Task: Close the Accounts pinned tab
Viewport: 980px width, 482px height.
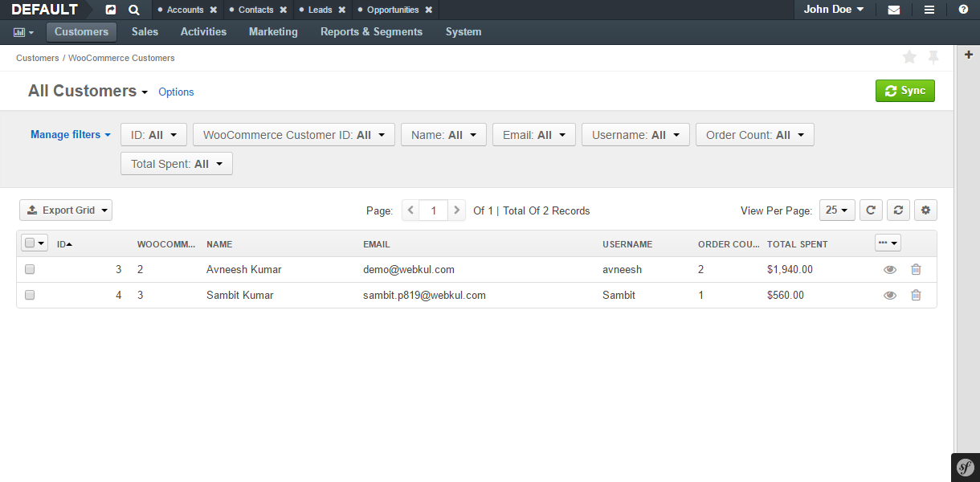Action: pos(213,10)
